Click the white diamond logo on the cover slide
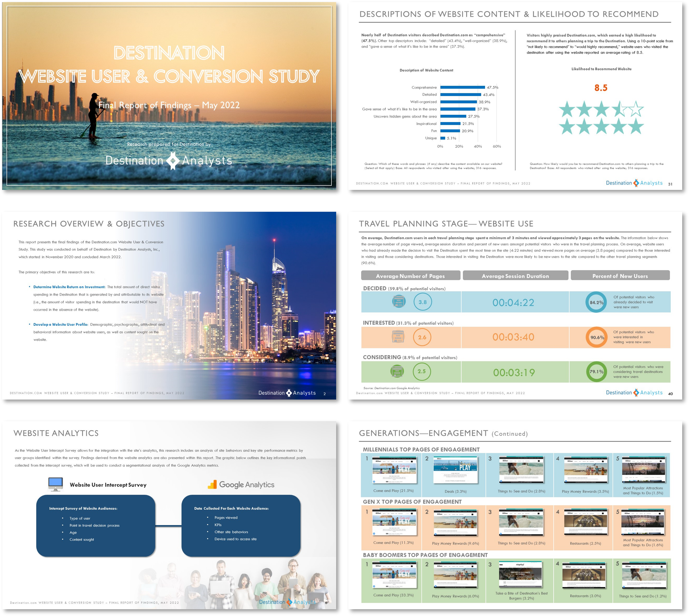The height and width of the screenshot is (616, 689). 173,161
